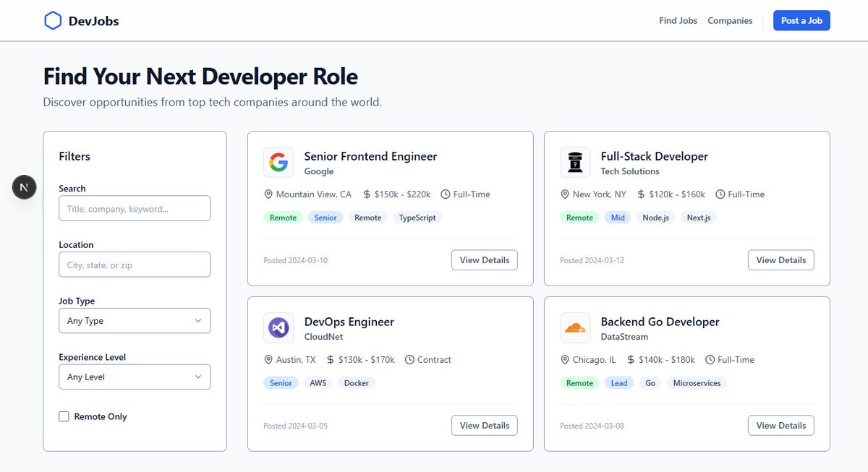View details for Senior Frontend Engineer
The image size is (868, 472).
point(485,260)
